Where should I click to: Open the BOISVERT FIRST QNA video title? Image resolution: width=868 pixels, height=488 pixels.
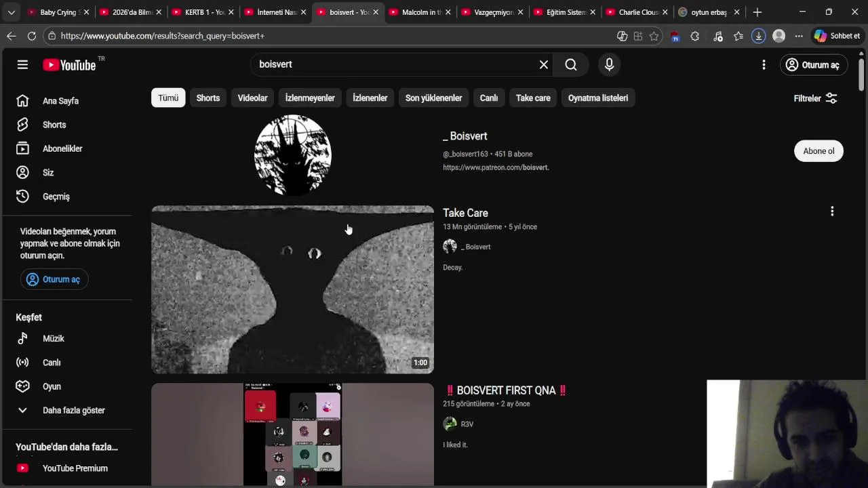[x=505, y=390]
